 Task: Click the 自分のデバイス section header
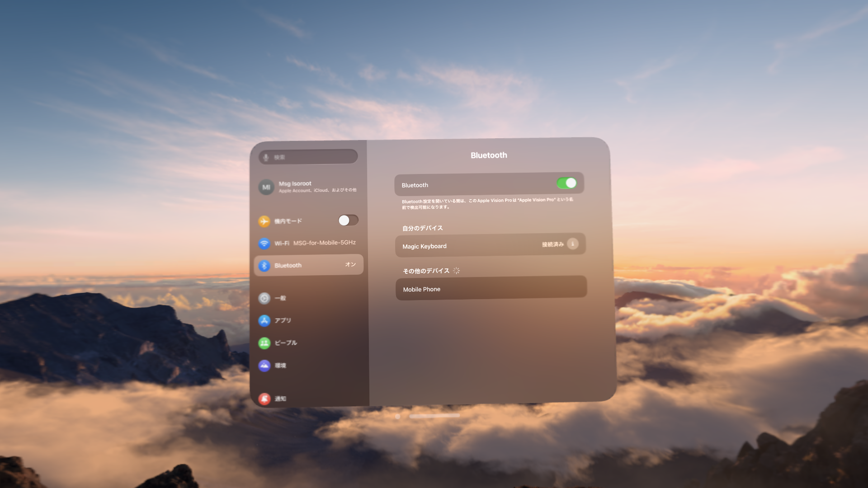point(423,228)
